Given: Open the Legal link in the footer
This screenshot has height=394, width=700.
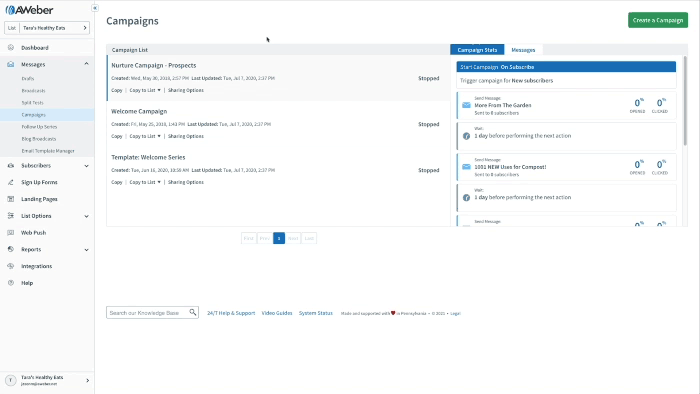Looking at the screenshot, I should (x=455, y=314).
